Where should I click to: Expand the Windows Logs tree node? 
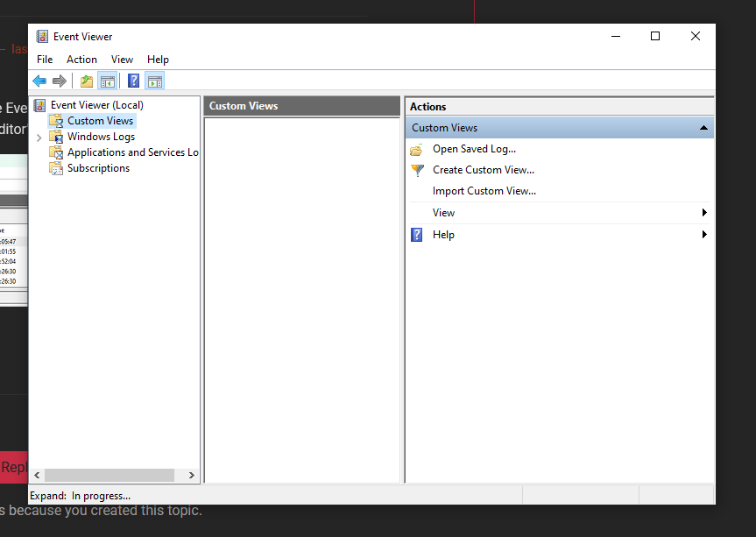(x=39, y=138)
